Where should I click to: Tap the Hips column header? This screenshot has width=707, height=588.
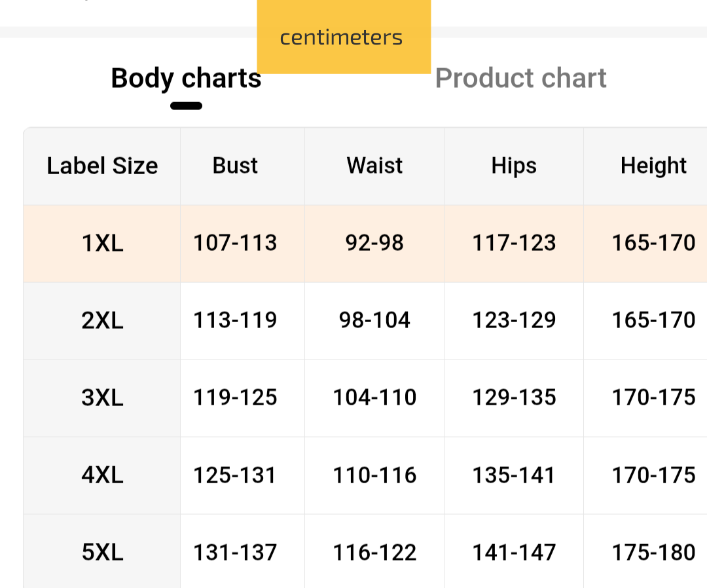point(514,166)
